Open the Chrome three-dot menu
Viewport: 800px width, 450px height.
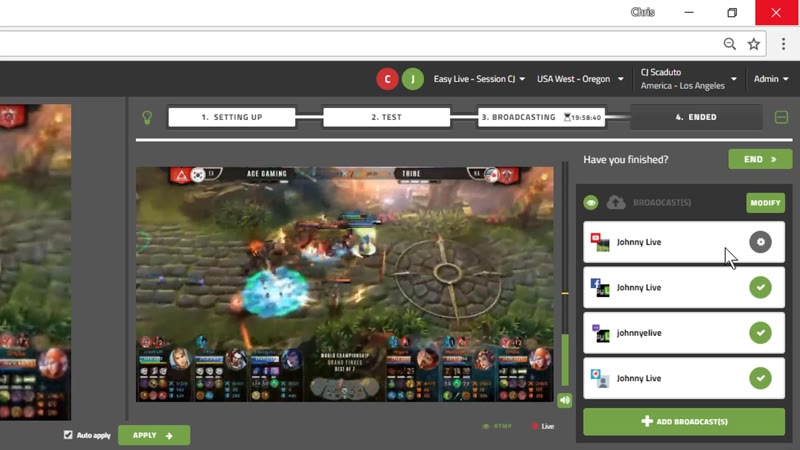point(783,44)
